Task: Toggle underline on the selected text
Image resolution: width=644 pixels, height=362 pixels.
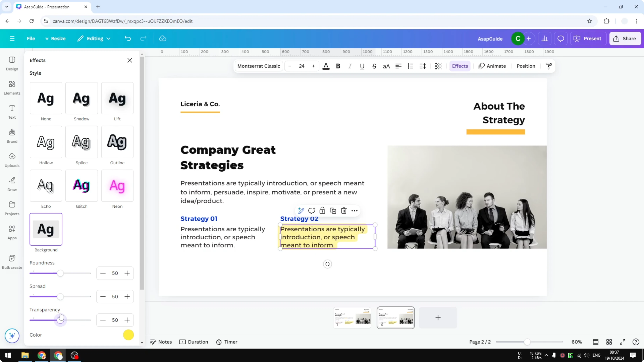Action: click(362, 66)
